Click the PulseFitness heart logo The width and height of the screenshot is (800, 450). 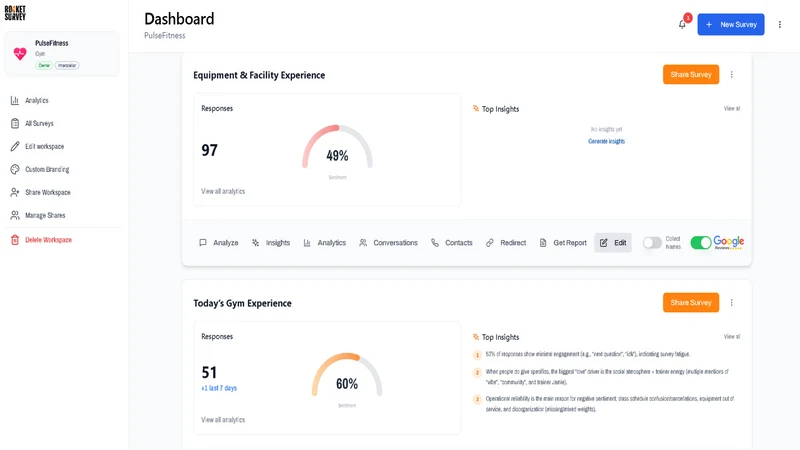point(20,54)
